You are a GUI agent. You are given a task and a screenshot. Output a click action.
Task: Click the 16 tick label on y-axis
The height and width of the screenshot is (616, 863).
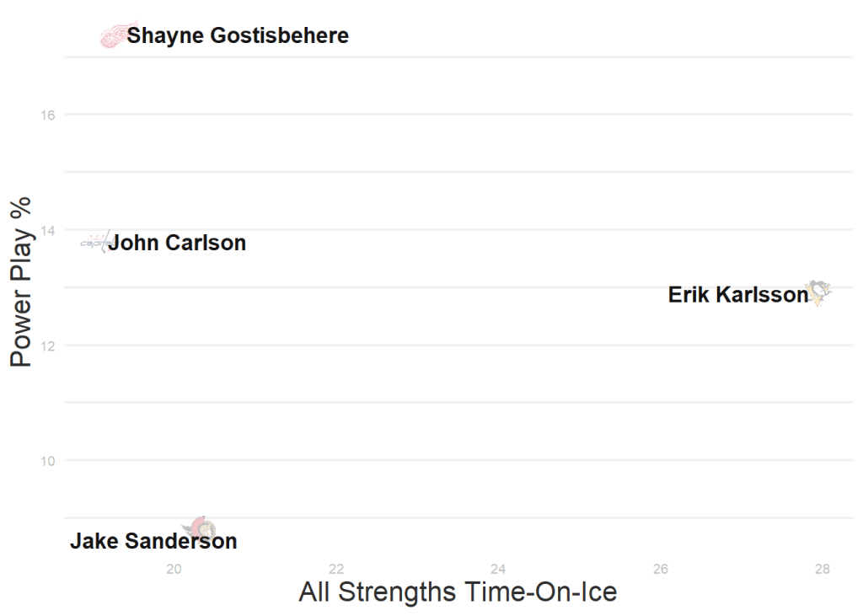coord(48,115)
